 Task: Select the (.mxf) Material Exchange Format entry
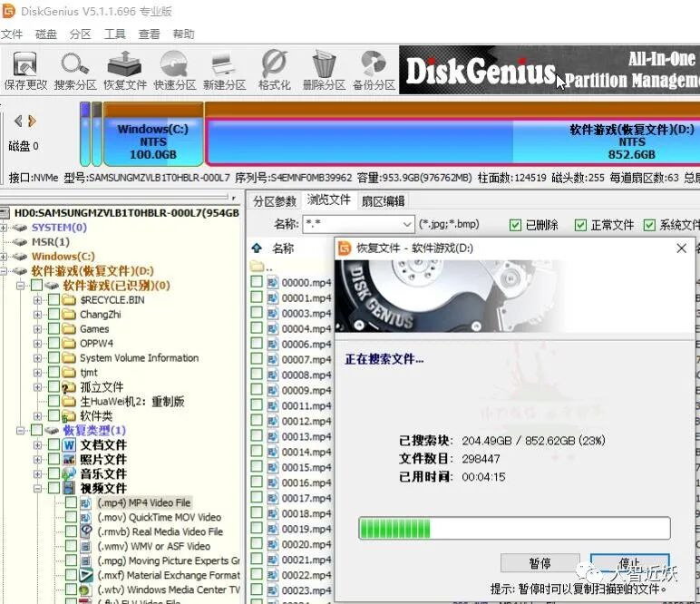coord(169,575)
